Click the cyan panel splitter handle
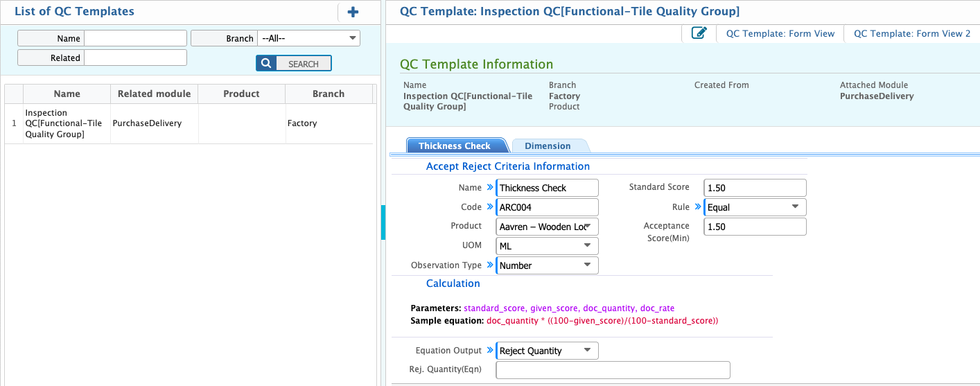Screen dimensions: 980x386 coord(383,222)
